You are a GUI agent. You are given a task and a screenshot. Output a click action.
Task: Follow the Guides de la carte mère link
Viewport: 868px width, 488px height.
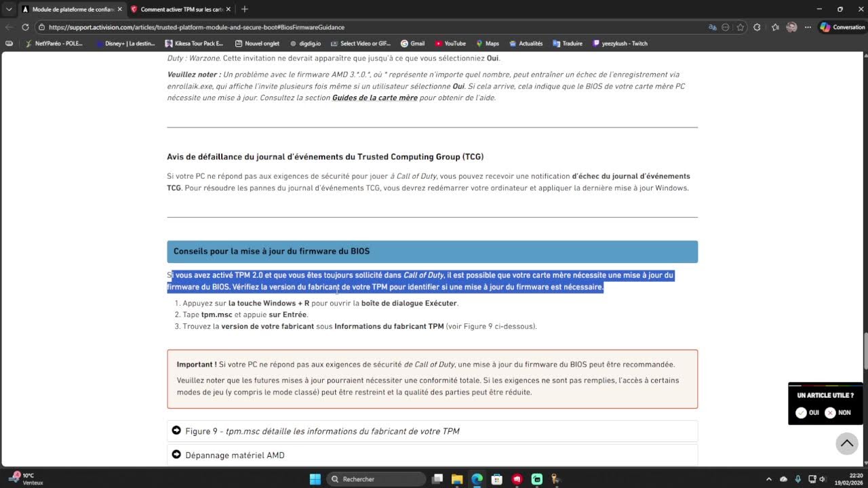374,98
